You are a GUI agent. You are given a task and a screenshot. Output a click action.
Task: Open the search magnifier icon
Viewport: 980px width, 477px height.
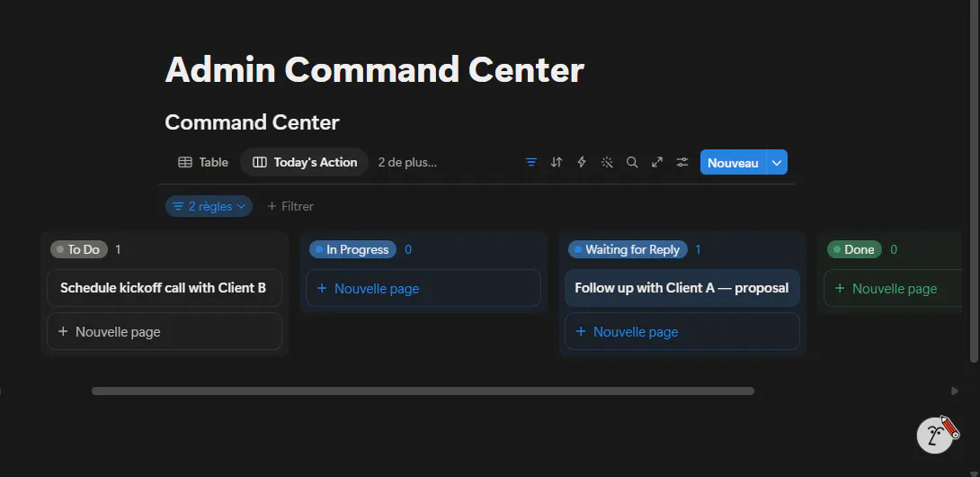click(x=632, y=162)
